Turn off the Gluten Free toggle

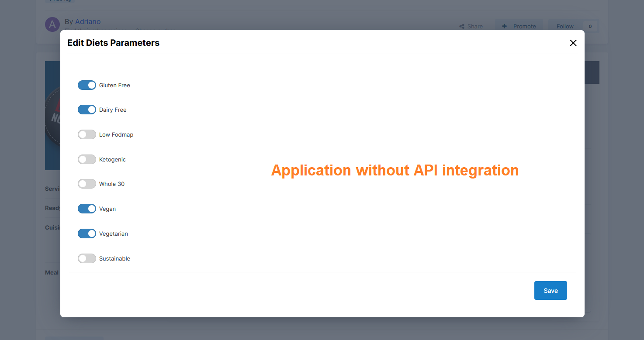pos(87,85)
